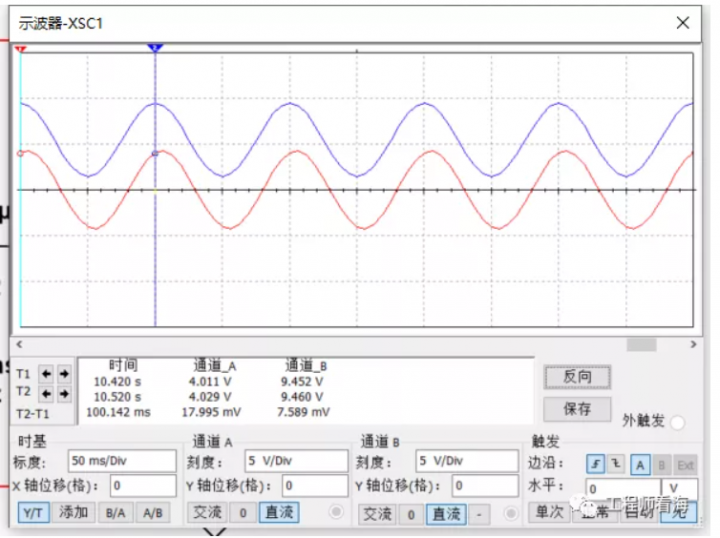Select rising edge trigger icon
Viewport: 720px width, 538px height.
pyautogui.click(x=596, y=465)
